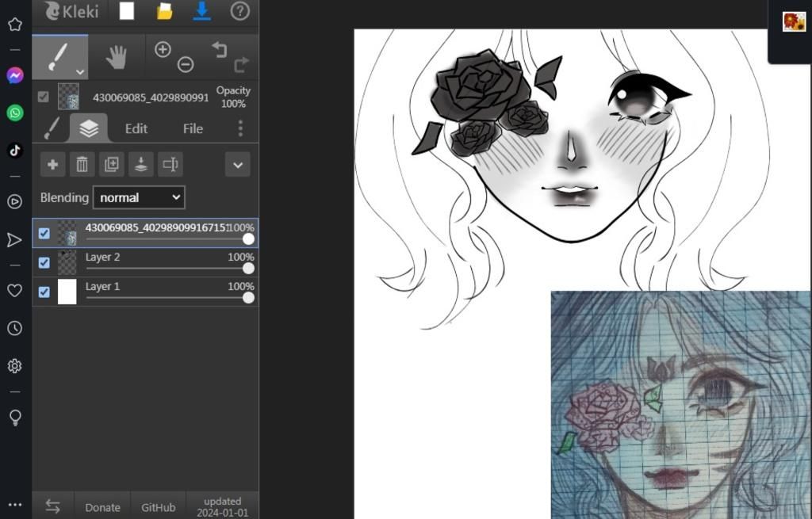Delete the selected layer
Image resolution: width=812 pixels, height=519 pixels.
click(x=82, y=165)
